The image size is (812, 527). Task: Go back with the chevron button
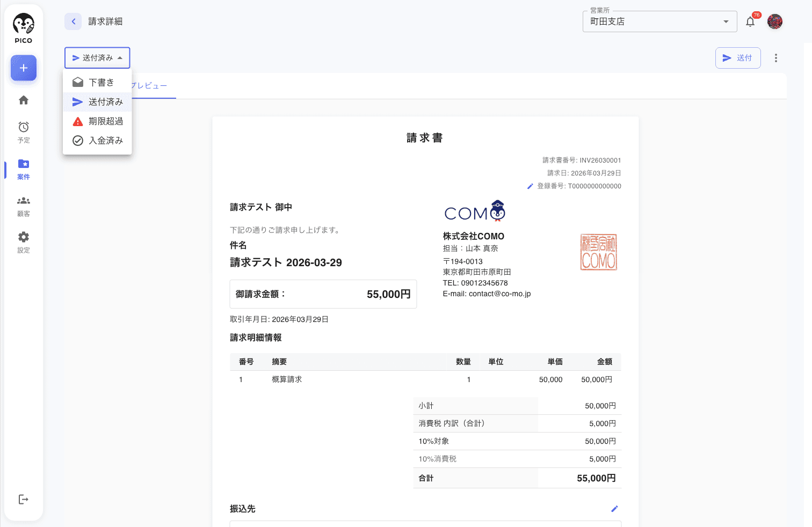[x=73, y=21]
